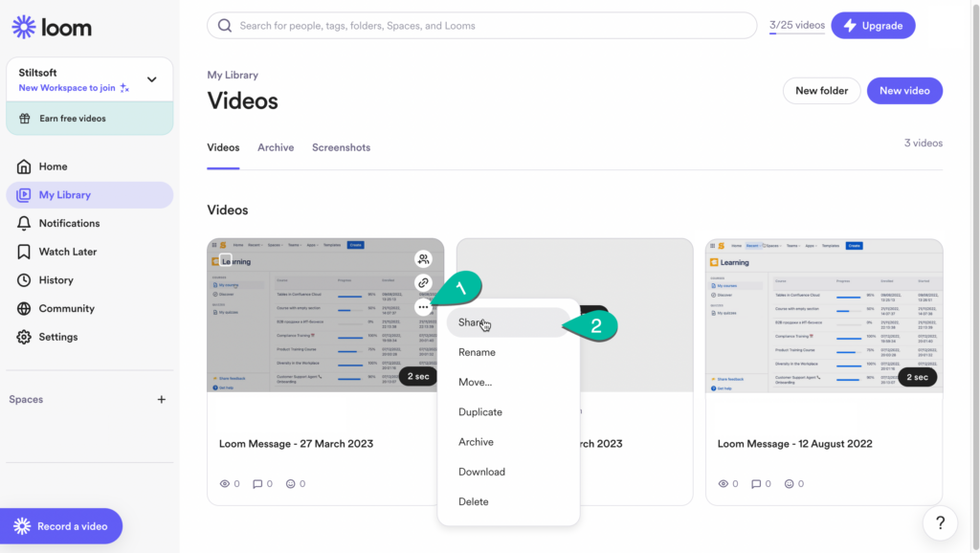
Task: Open Notifications in sidebar
Action: tap(89, 223)
